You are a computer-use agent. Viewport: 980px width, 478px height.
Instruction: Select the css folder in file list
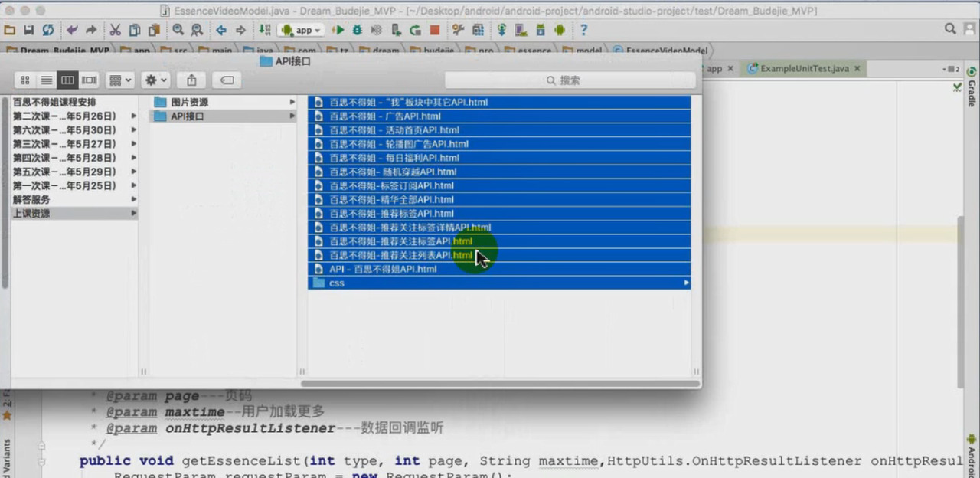click(499, 283)
